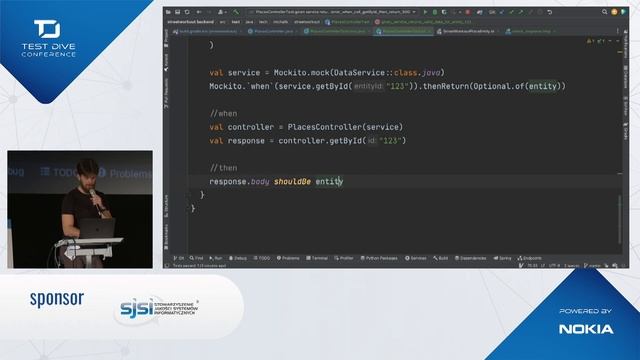The width and height of the screenshot is (640, 360).
Task: Click the Build hammer icon in toolbar
Action: 236,12
